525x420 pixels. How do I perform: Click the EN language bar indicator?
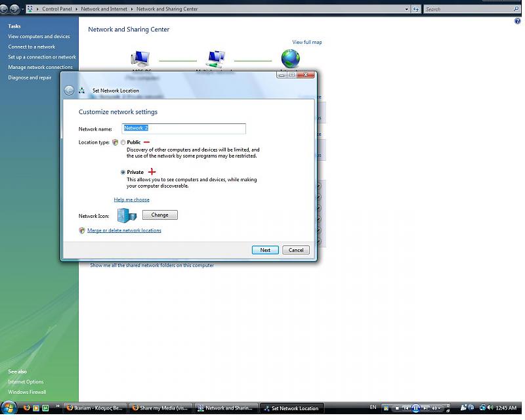(x=373, y=408)
